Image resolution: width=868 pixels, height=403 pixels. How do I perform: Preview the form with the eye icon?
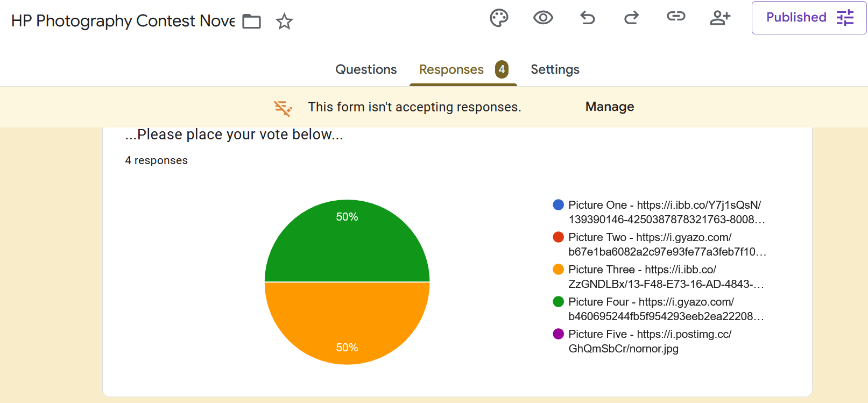coord(543,18)
